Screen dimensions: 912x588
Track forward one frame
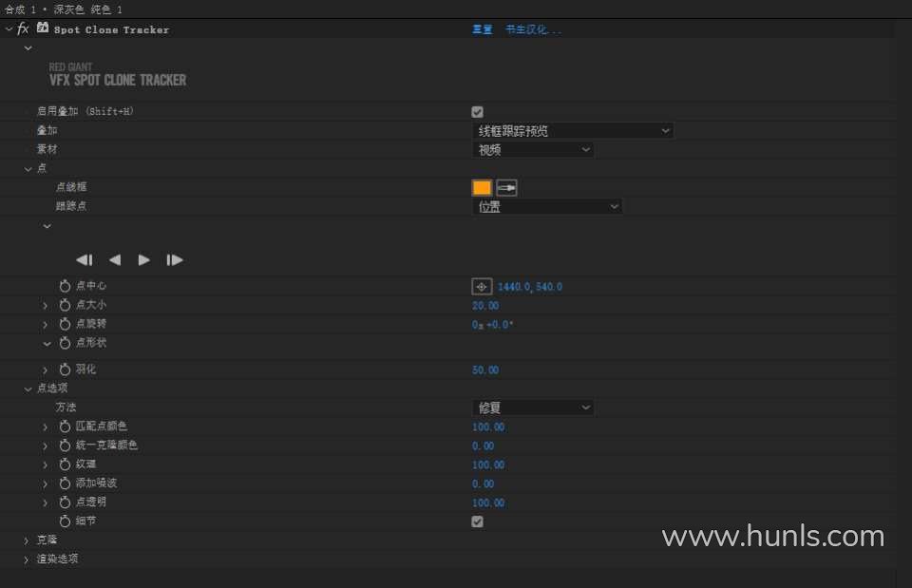[x=175, y=260]
